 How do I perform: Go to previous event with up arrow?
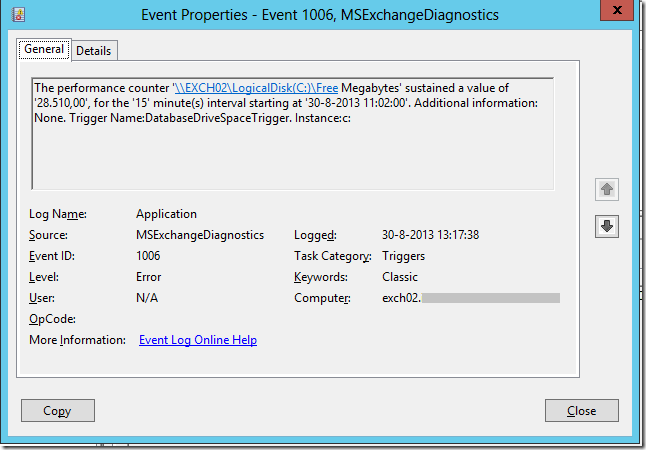pos(606,190)
